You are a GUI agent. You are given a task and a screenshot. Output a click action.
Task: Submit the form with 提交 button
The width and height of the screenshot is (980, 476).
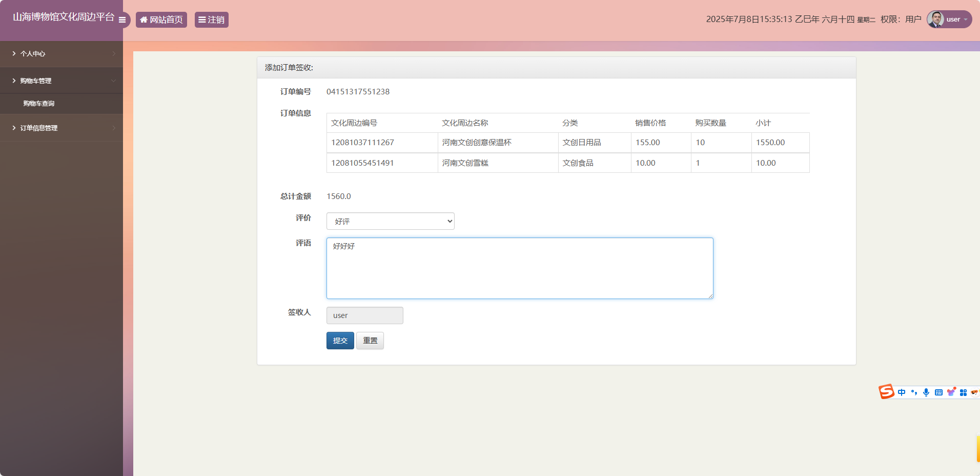click(340, 341)
